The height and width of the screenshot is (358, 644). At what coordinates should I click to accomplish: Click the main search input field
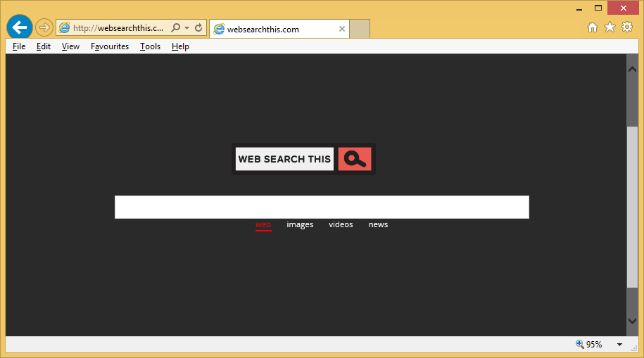coord(322,207)
